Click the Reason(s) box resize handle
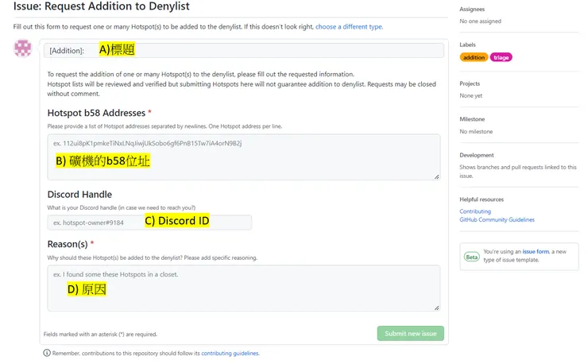This screenshot has width=588, height=364. coord(436,307)
